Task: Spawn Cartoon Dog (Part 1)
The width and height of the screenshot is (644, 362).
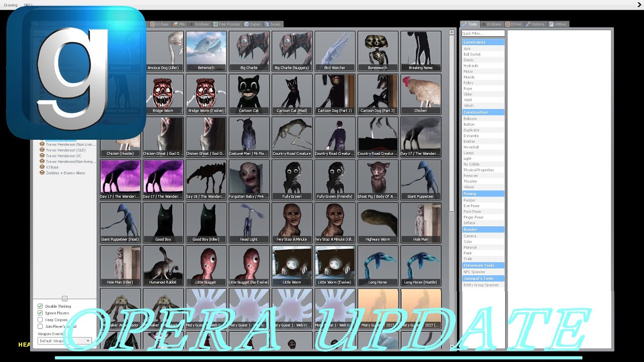Action: [335, 94]
